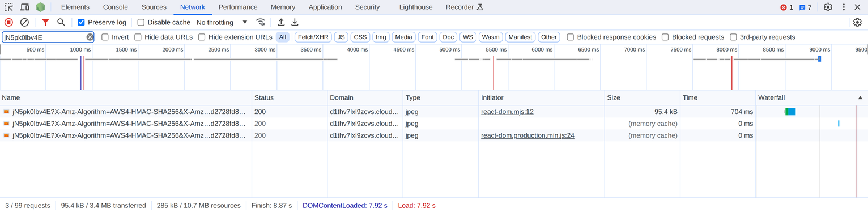
Task: Click the blue timeline overview handle
Action: 819,59
